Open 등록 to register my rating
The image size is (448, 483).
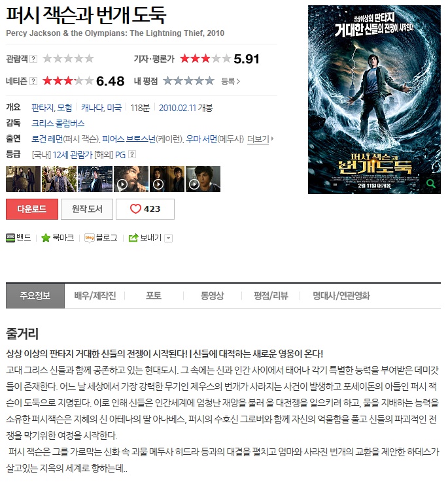pos(230,81)
